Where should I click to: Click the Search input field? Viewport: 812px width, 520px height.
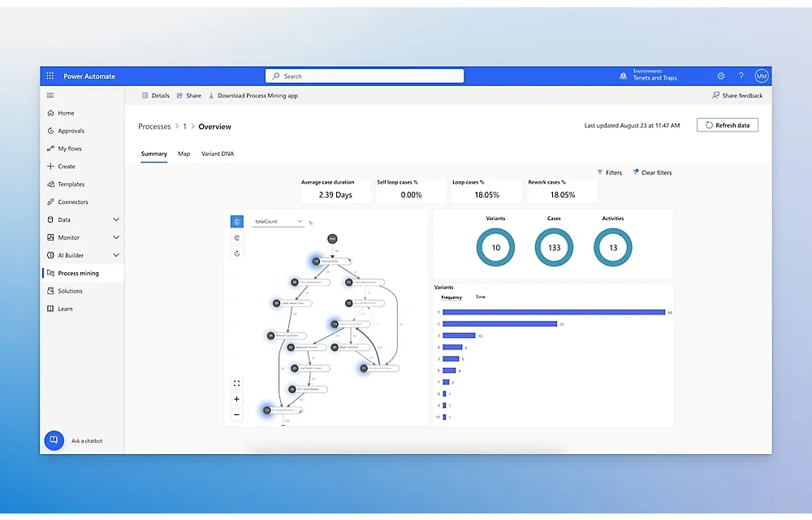[x=365, y=76]
